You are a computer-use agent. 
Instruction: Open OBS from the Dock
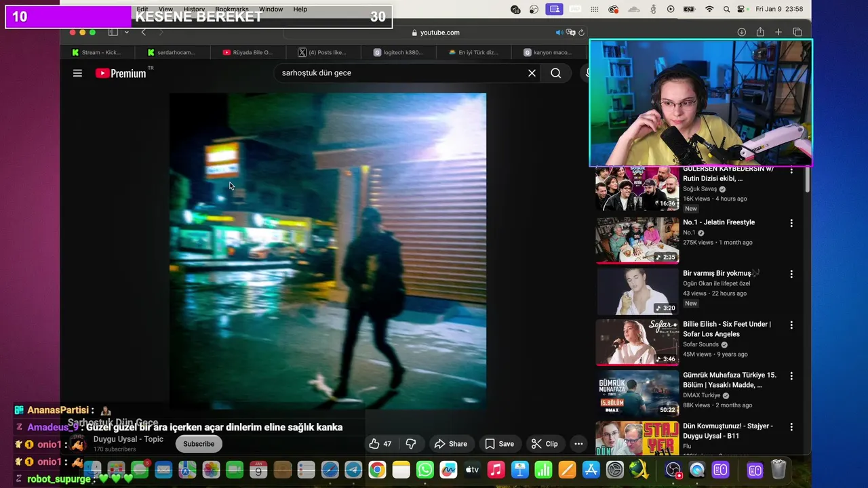tap(673, 470)
